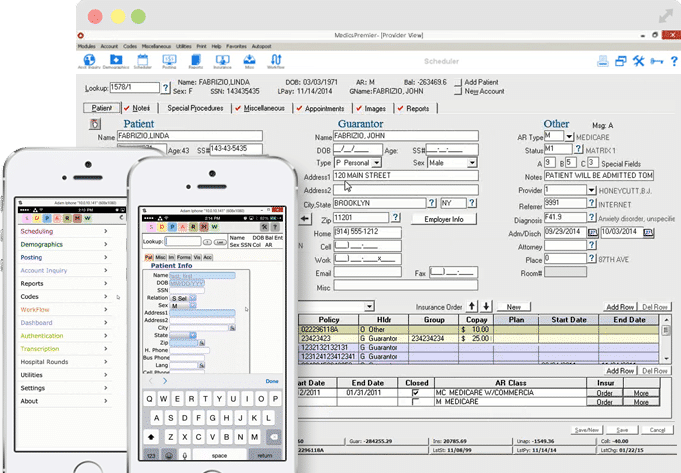Open the calendar for the 10/03/2014 discharge date

point(648,232)
